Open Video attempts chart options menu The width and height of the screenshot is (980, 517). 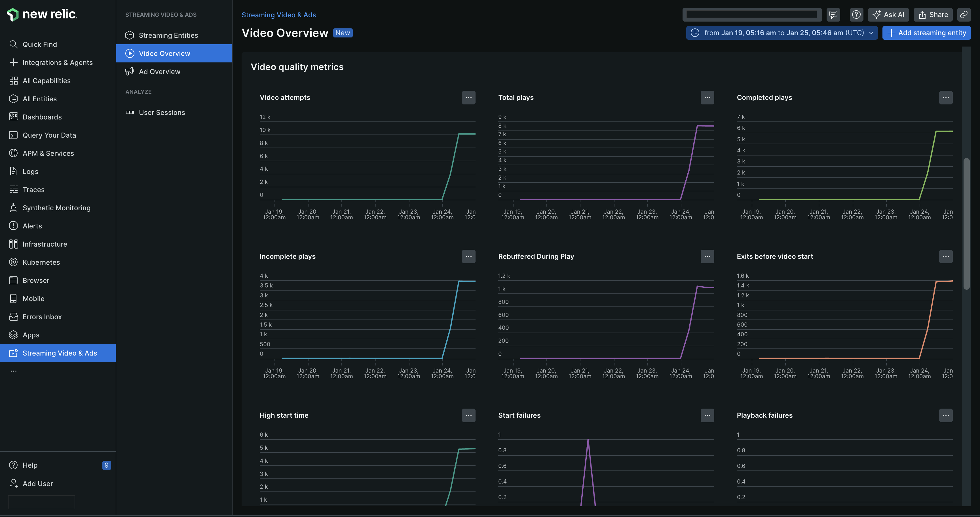pyautogui.click(x=468, y=98)
